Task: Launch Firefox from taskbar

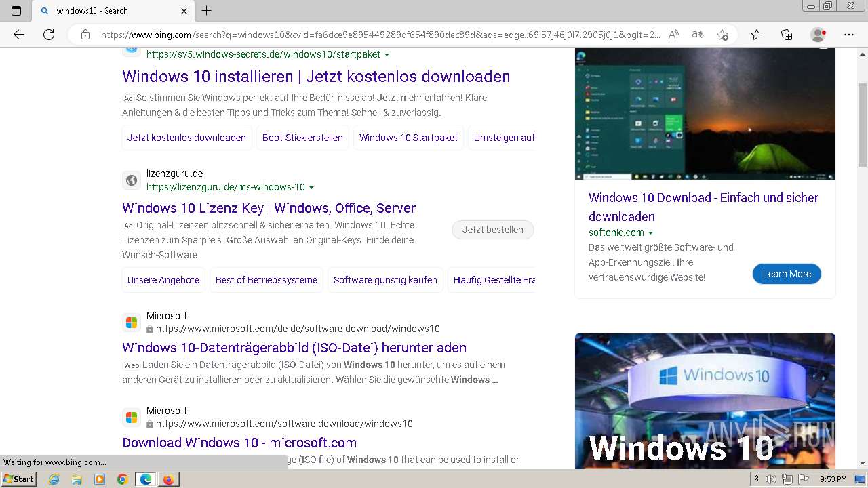Action: [x=167, y=479]
